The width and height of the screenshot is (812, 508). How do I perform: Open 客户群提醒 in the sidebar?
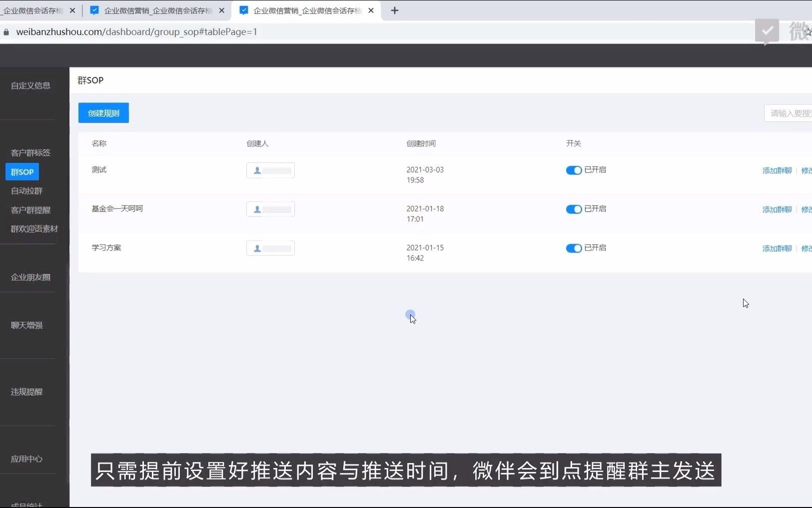[30, 210]
